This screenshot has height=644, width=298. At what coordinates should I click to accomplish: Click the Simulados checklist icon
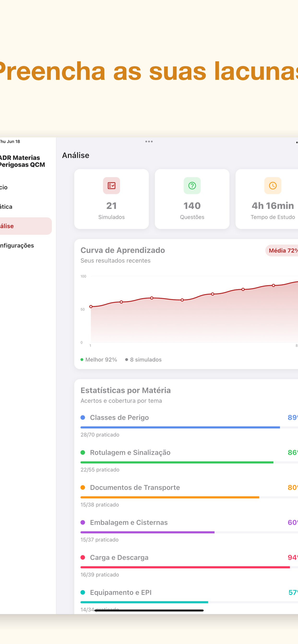click(x=111, y=185)
